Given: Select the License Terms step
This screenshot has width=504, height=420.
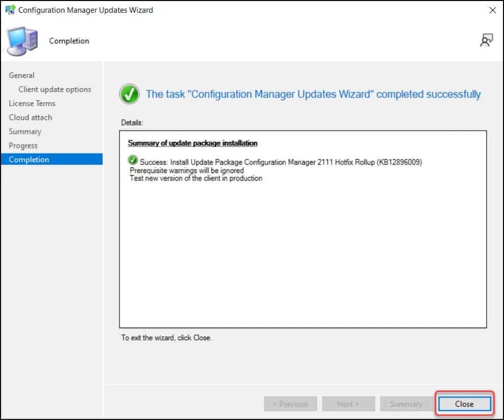Looking at the screenshot, I should (x=32, y=104).
